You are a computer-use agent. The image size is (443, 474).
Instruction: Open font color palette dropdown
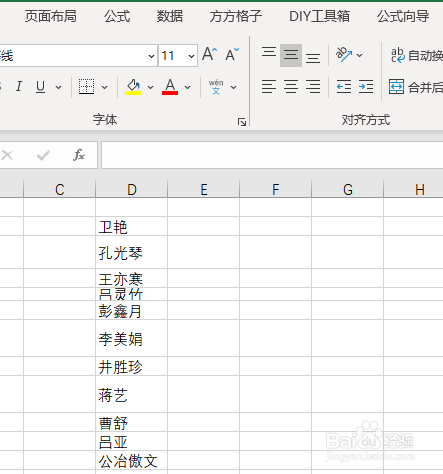pyautogui.click(x=187, y=87)
